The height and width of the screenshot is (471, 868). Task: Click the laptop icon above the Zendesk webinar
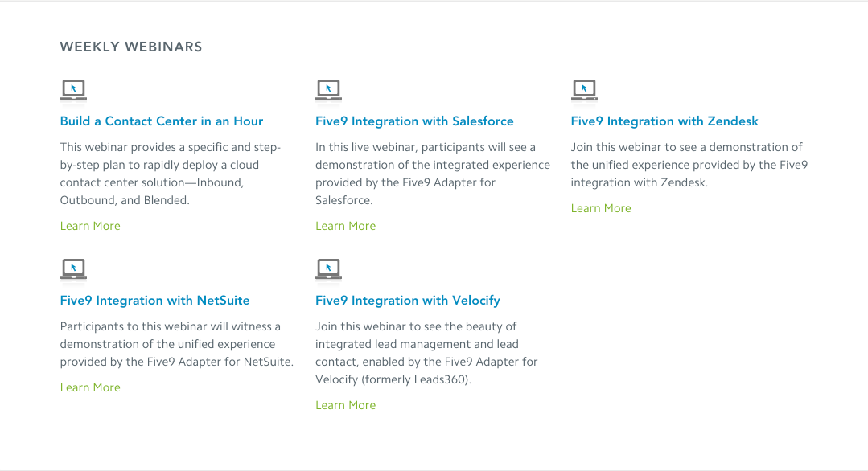coord(584,90)
